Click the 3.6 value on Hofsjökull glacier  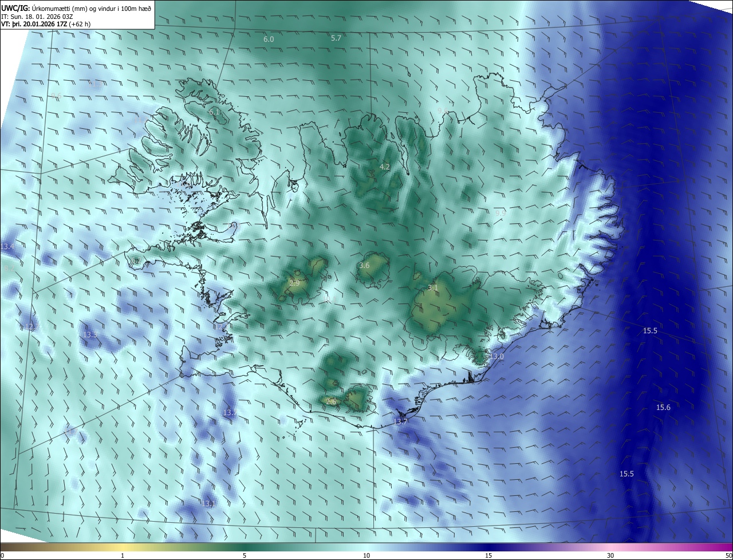(x=364, y=266)
